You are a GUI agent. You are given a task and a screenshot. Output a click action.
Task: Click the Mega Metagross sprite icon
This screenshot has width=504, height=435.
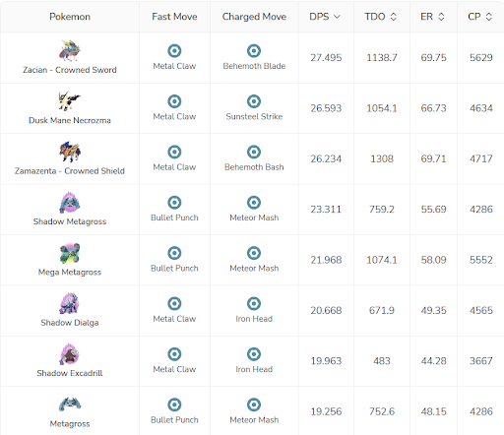70,253
